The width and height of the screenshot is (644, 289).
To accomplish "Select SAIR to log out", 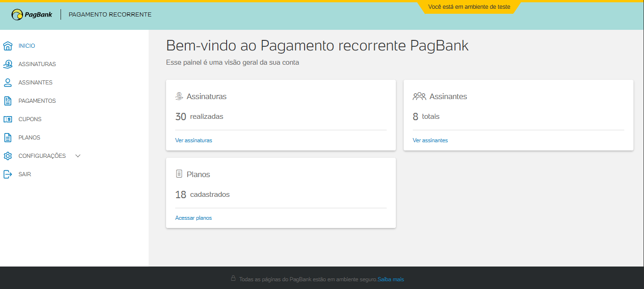I will point(25,174).
